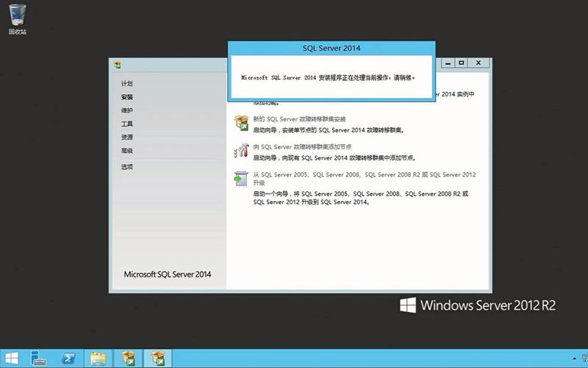Switch to the second SQL Server setup taskbar icon
This screenshot has height=368, width=588.
(x=158, y=358)
